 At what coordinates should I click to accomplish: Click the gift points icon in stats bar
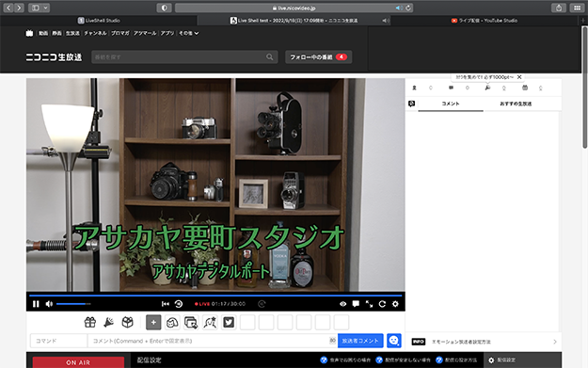525,88
